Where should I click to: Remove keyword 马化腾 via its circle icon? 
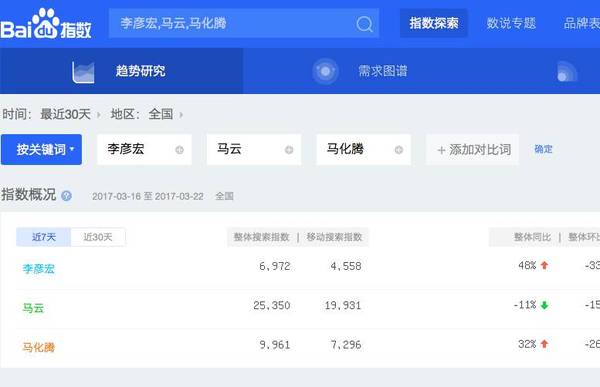point(398,150)
